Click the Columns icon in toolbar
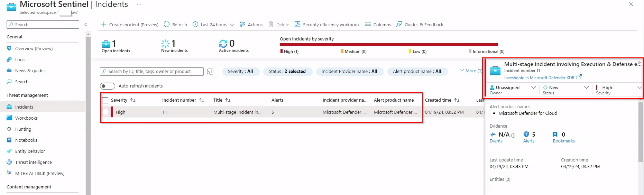 coord(368,24)
